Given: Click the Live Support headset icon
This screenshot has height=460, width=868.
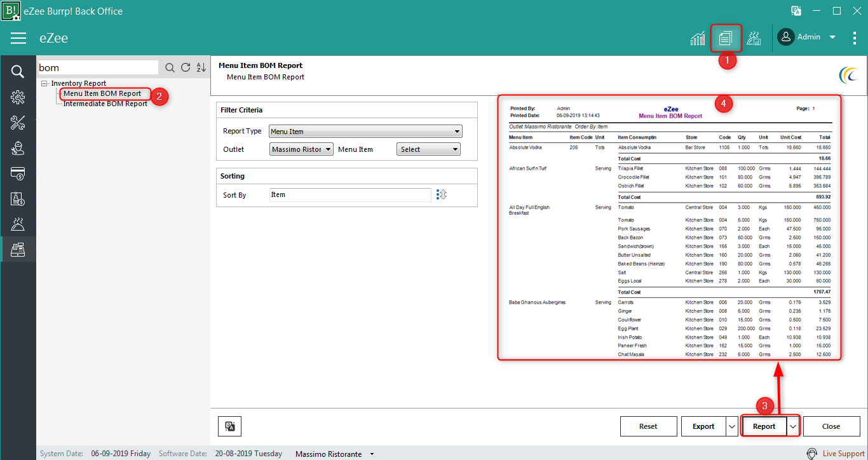Looking at the screenshot, I should tap(811, 454).
